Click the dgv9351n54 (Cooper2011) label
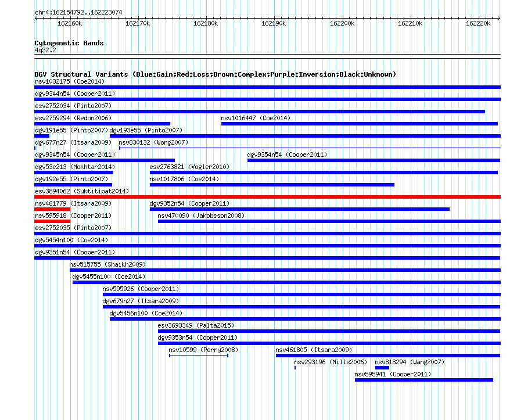 (x=75, y=252)
